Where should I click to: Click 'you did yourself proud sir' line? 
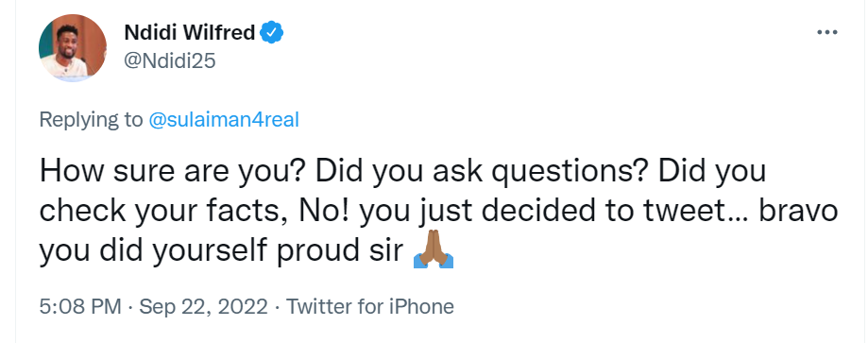[x=221, y=251]
